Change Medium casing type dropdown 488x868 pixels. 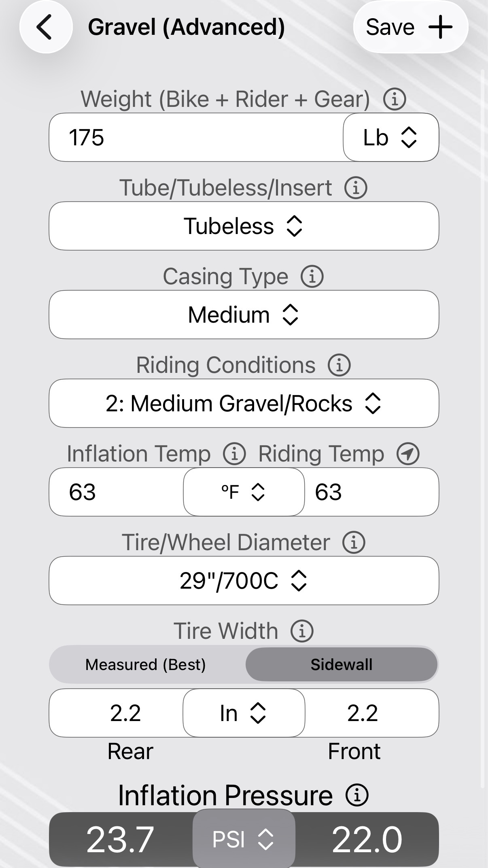(x=244, y=315)
